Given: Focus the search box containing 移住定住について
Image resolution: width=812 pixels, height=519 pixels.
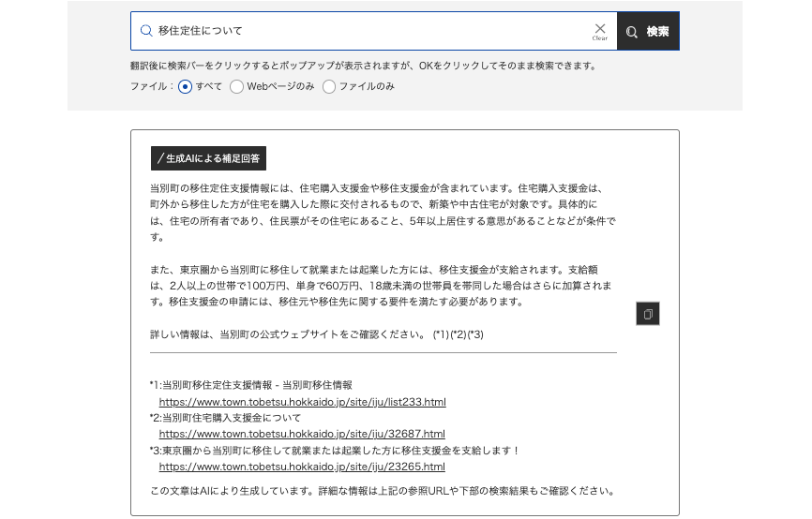Looking at the screenshot, I should 366,31.
